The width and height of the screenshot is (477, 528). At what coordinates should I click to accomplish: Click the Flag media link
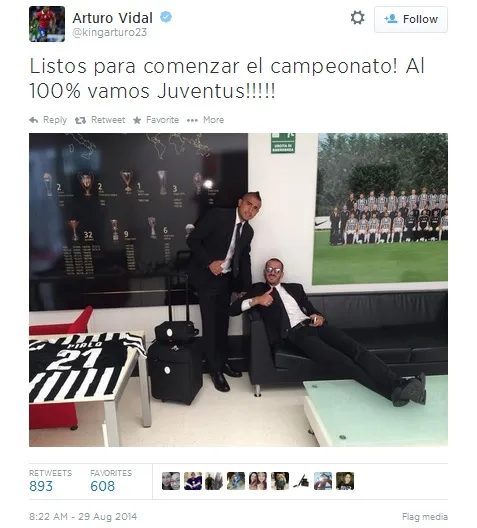pyautogui.click(x=425, y=517)
